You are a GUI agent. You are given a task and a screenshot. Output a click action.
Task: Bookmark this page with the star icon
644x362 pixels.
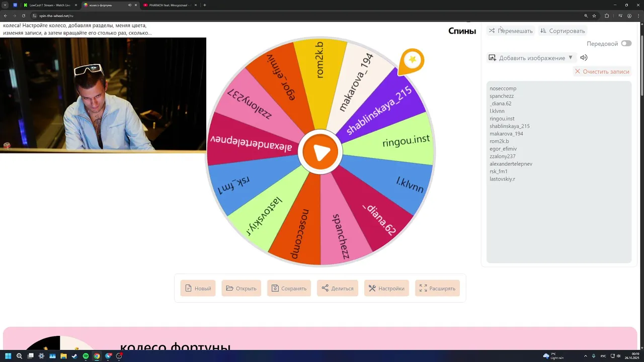pyautogui.click(x=594, y=16)
